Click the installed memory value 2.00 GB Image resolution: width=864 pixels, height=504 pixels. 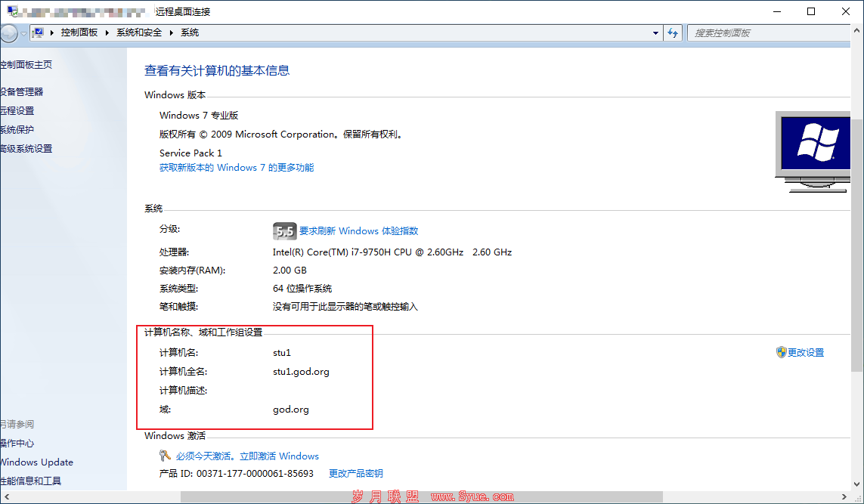290,271
